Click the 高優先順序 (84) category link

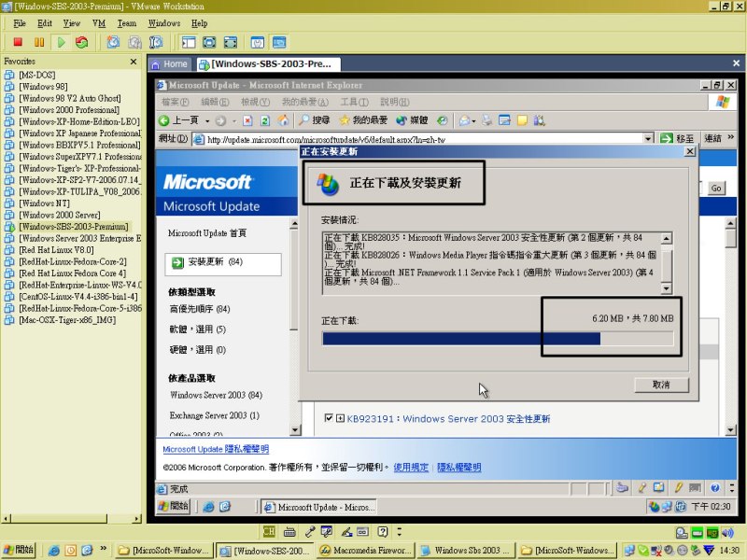point(200,310)
